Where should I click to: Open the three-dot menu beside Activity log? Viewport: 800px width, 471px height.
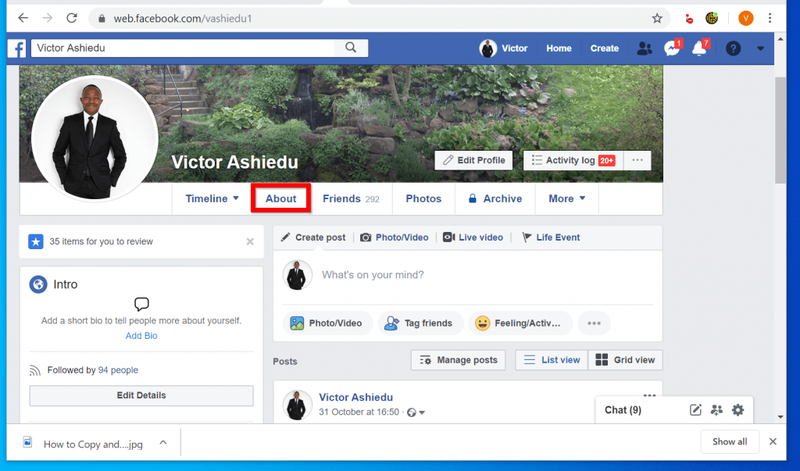[637, 160]
